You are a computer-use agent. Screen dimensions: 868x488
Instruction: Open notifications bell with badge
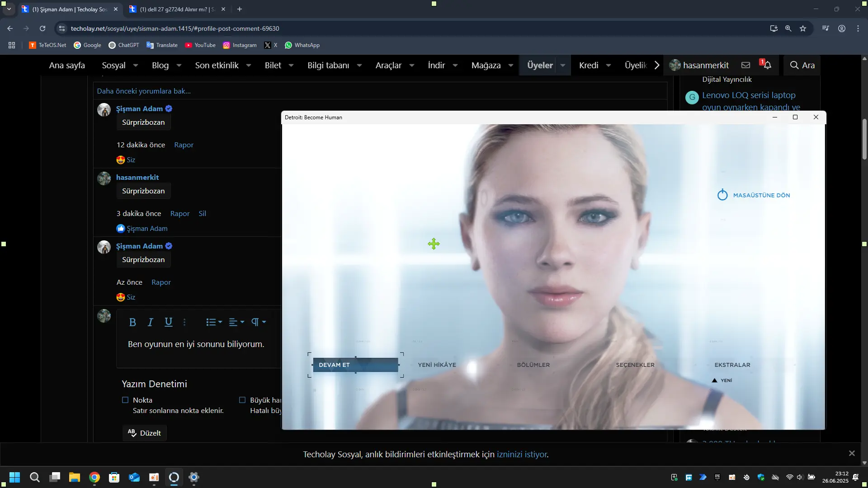[766, 65]
